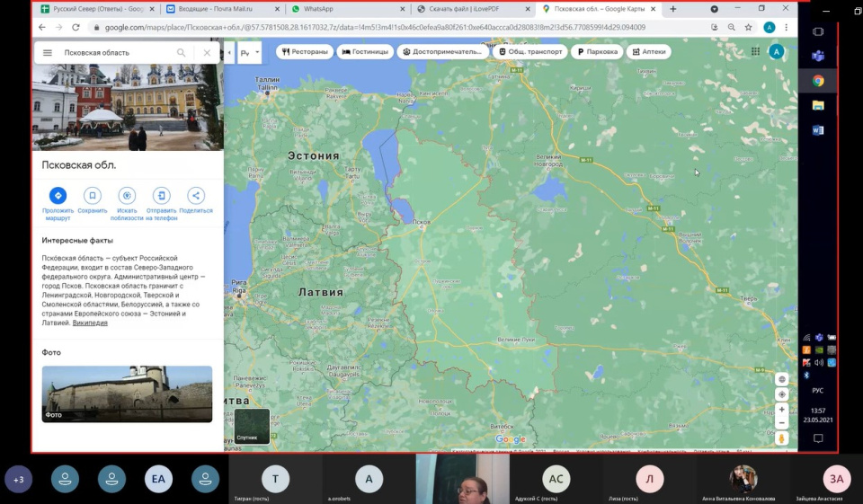Open Chrome profile avatar in toolbar
The height and width of the screenshot is (504, 863).
[770, 27]
